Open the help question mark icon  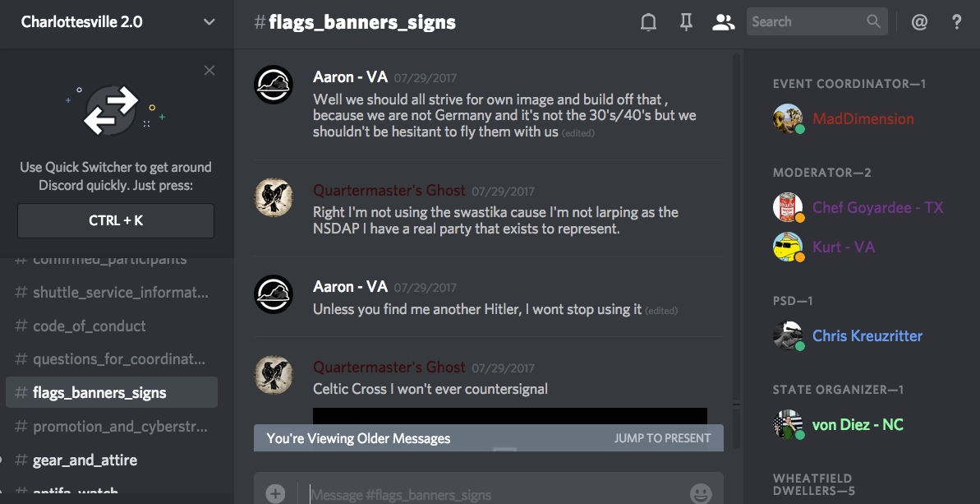coord(957,22)
